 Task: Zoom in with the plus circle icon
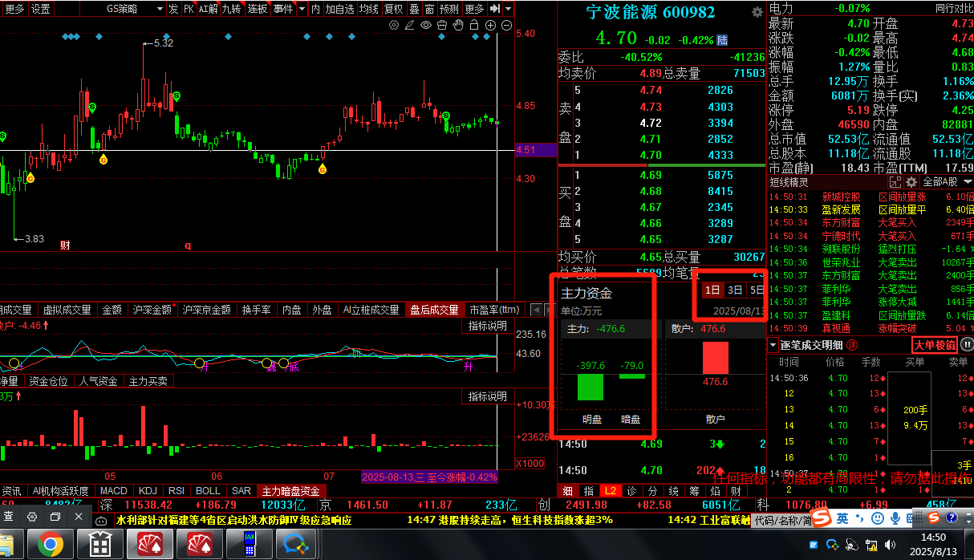[x=490, y=25]
